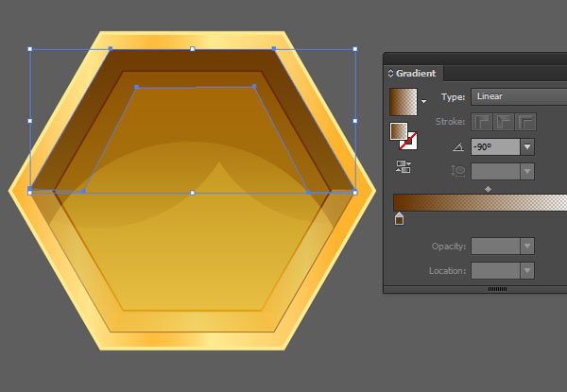567x392 pixels.
Task: Expand the angle value dropdown arrow
Action: [527, 147]
